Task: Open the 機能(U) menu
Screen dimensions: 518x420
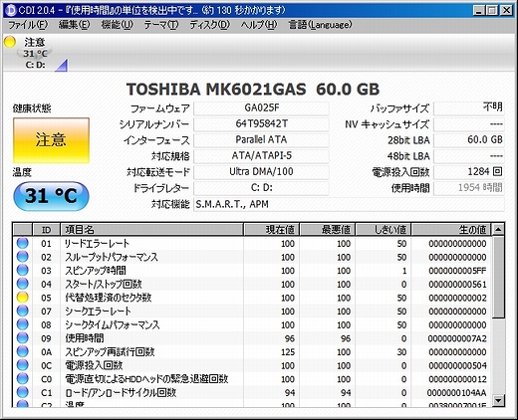Action: point(117,25)
